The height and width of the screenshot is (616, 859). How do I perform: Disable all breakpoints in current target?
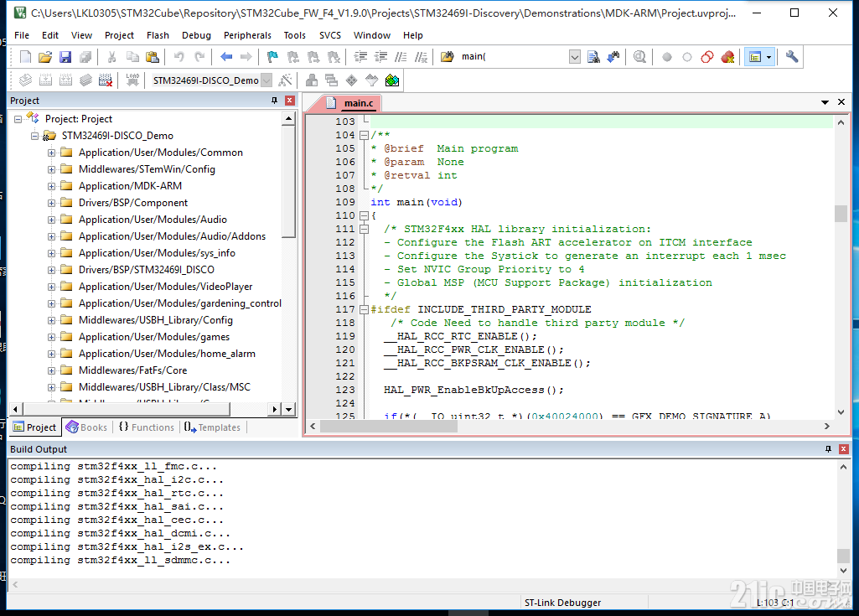click(707, 57)
